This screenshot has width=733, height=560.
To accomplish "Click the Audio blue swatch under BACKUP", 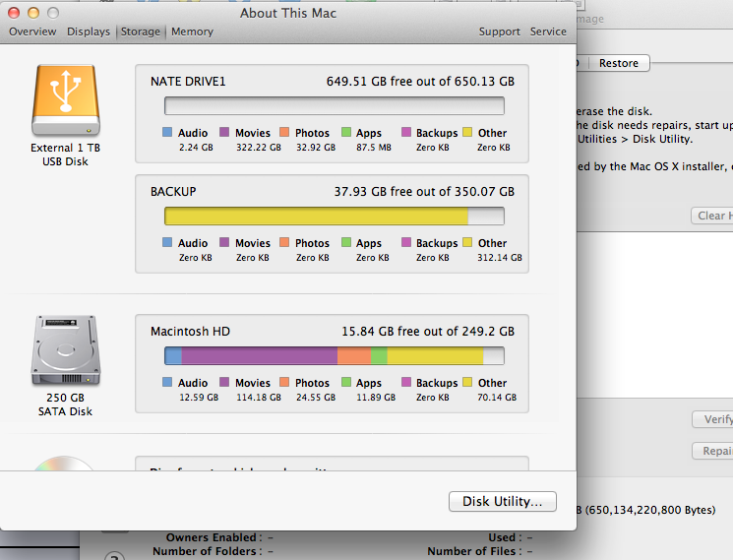I will (x=167, y=242).
